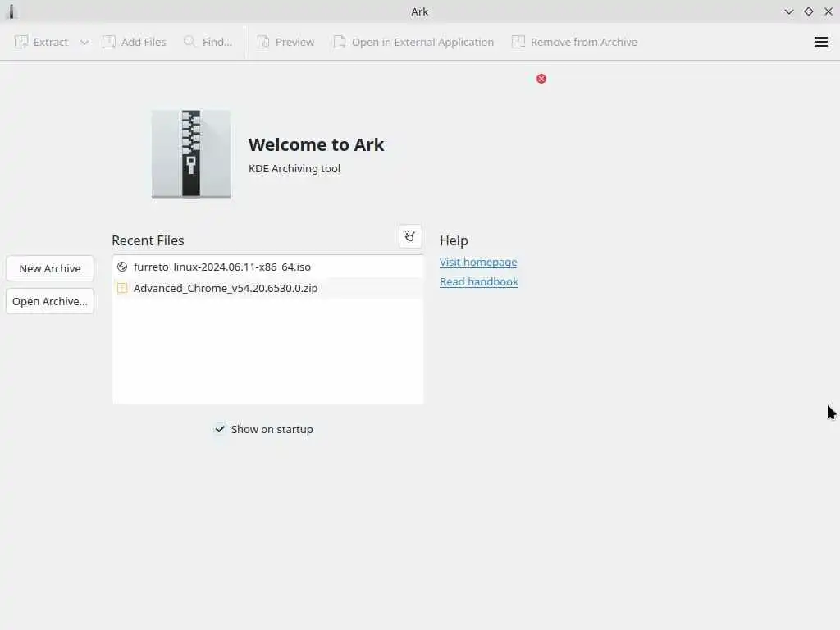The image size is (840, 630).
Task: Click Remove from Archive
Action: (x=574, y=42)
